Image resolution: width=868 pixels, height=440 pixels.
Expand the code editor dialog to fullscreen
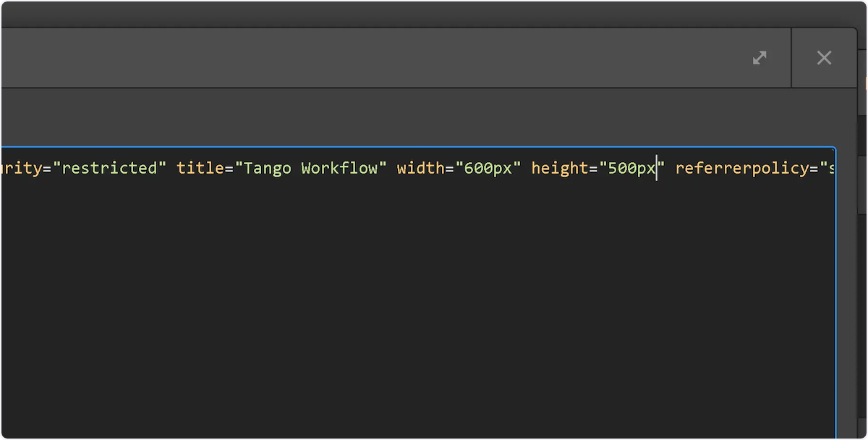click(x=759, y=58)
